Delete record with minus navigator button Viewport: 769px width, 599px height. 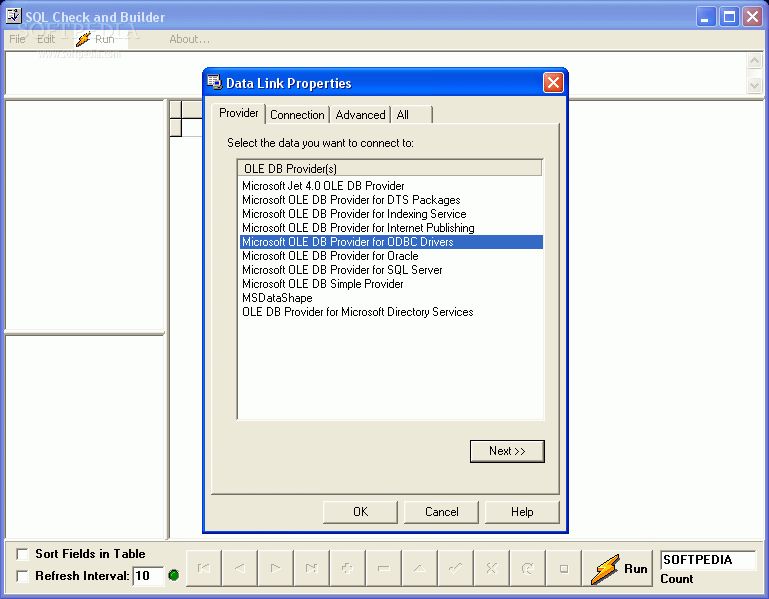[384, 568]
